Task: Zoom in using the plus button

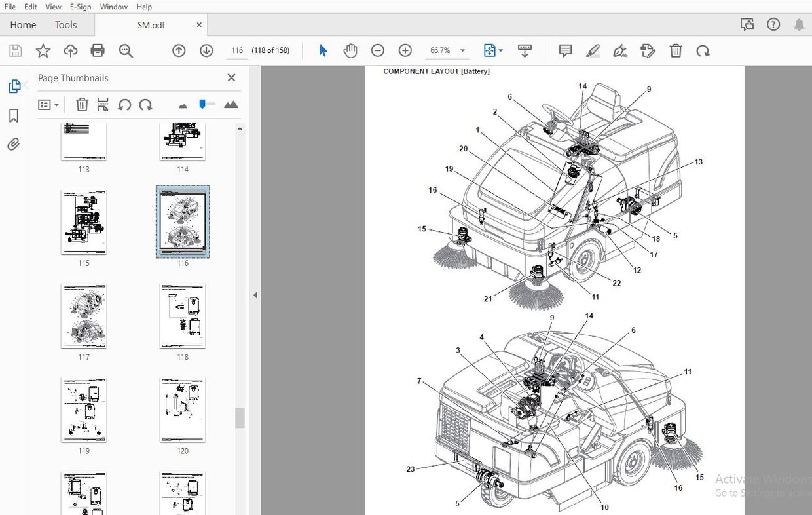Action: 405,50
